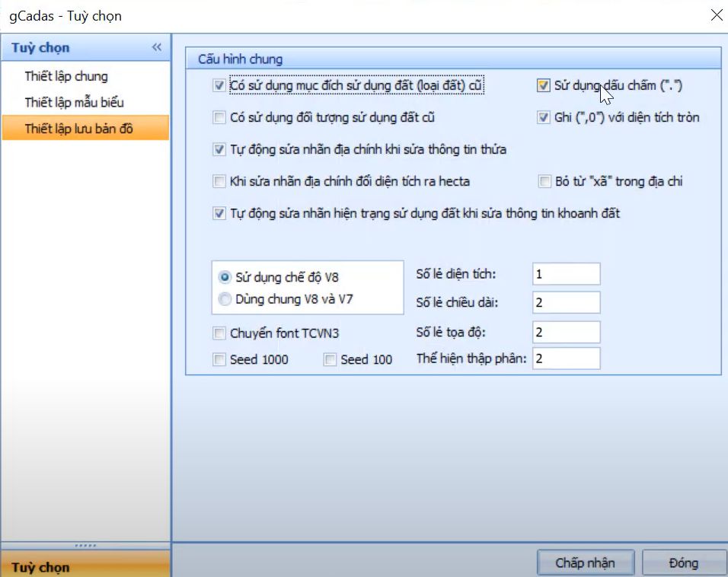Enable 'Có sử dụng đối tượng sử dụng đất cũ'

point(219,118)
